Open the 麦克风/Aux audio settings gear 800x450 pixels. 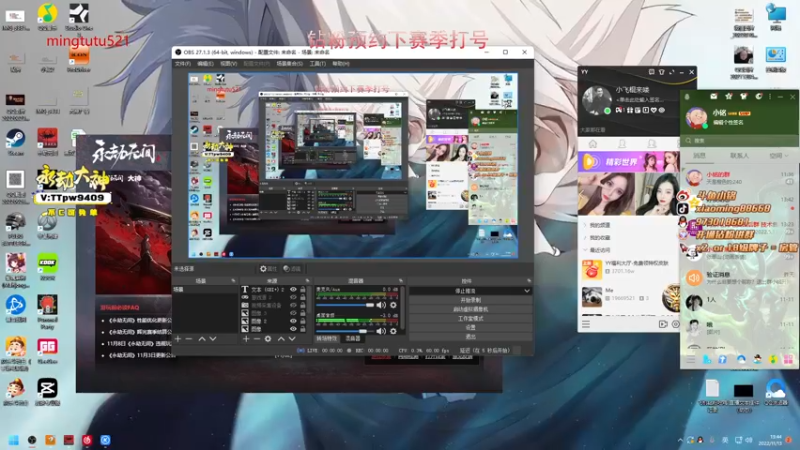tap(393, 305)
